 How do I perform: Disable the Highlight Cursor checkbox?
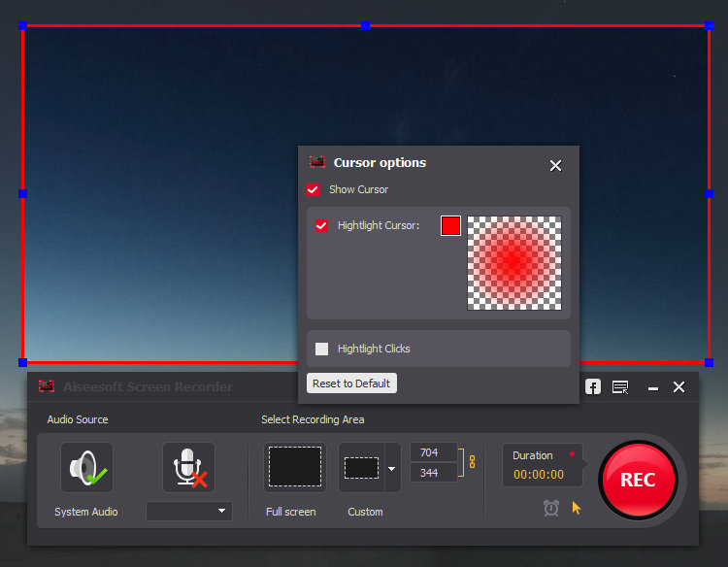coord(321,225)
